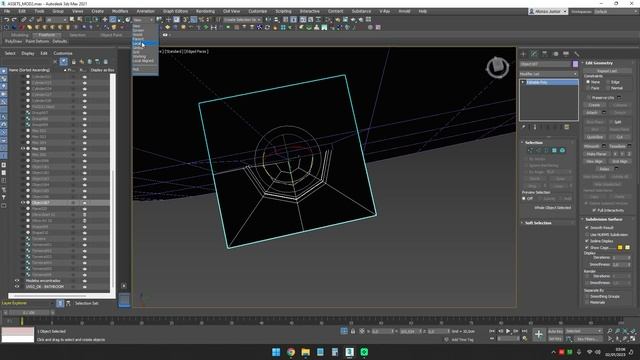This screenshot has width=640, height=360.
Task: Click the Attach button
Action: [592, 112]
